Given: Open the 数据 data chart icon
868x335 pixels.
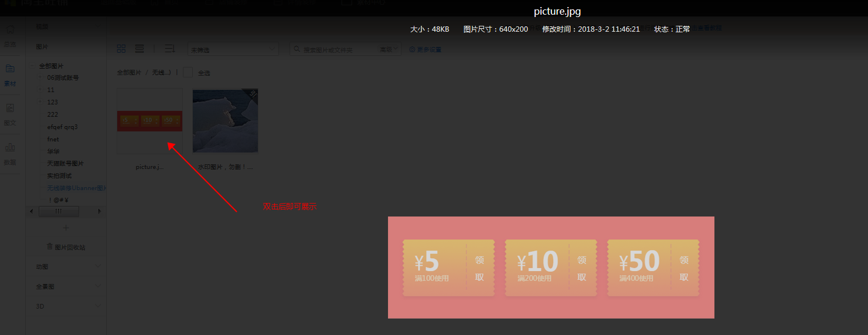Looking at the screenshot, I should 11,147.
